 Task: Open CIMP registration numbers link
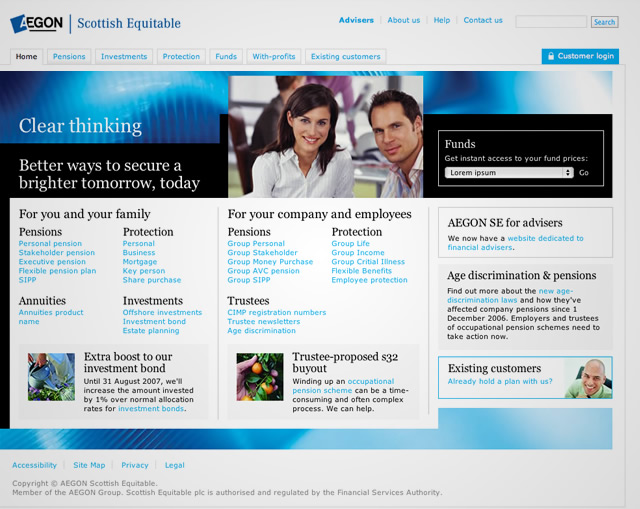click(x=277, y=312)
